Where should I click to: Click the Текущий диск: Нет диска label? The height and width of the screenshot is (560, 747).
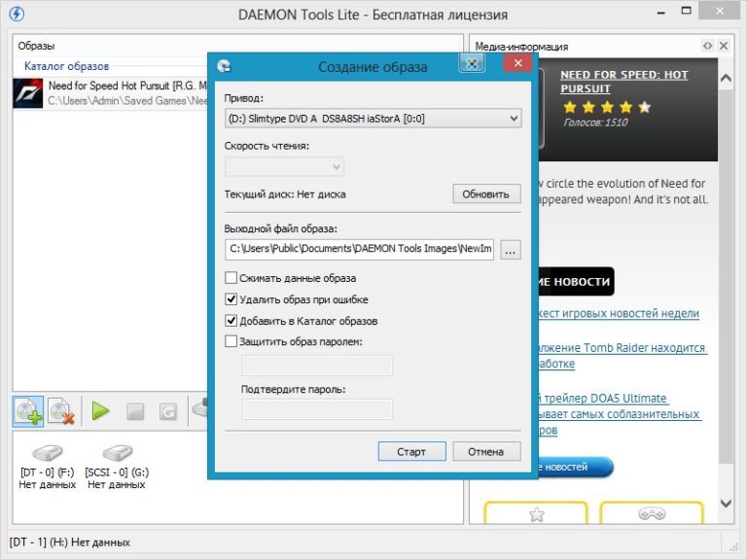(285, 194)
